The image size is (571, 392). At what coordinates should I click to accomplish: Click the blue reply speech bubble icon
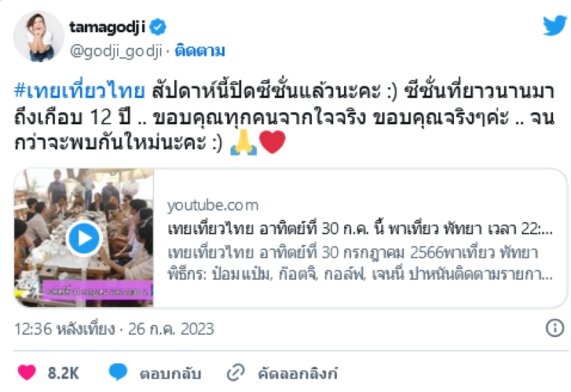tap(118, 372)
